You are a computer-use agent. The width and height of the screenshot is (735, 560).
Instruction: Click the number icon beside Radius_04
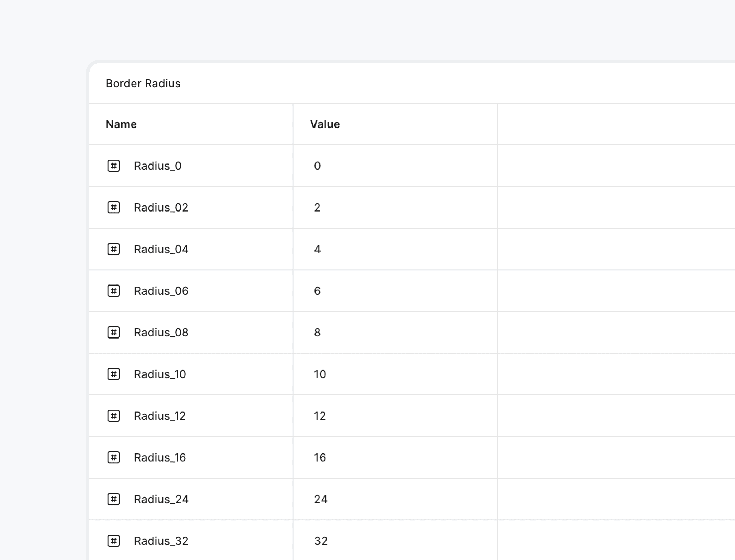(x=113, y=249)
